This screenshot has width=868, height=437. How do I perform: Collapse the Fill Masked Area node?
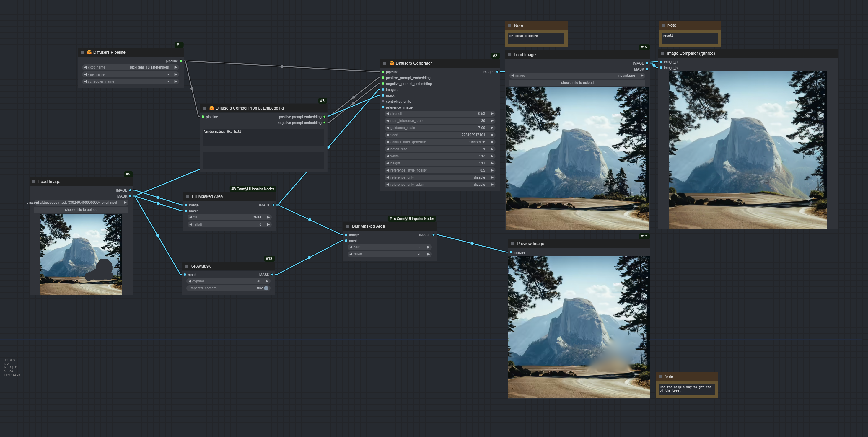tap(188, 196)
